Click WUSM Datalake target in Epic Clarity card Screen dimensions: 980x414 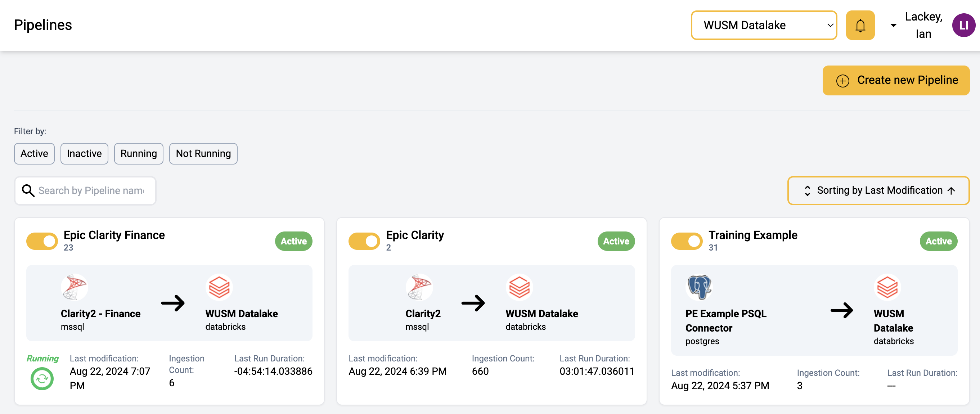[x=542, y=314]
